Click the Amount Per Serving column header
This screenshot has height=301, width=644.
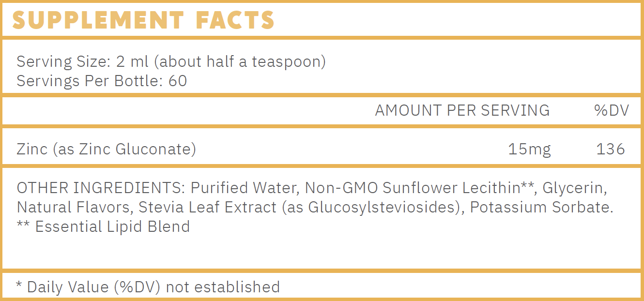(462, 110)
